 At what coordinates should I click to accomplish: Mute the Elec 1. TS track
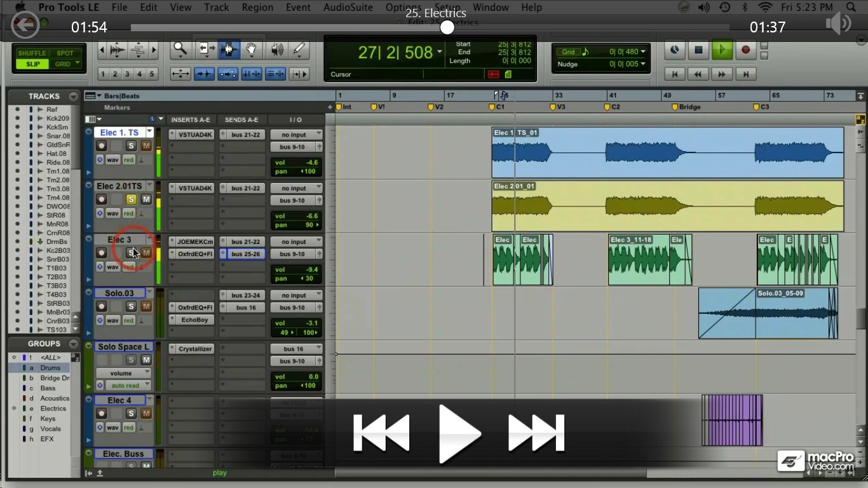146,146
